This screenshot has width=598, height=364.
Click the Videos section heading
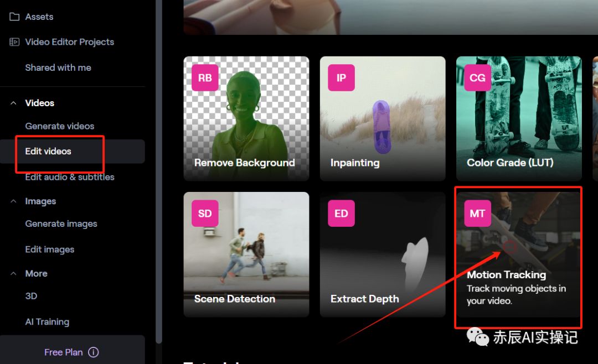click(40, 103)
